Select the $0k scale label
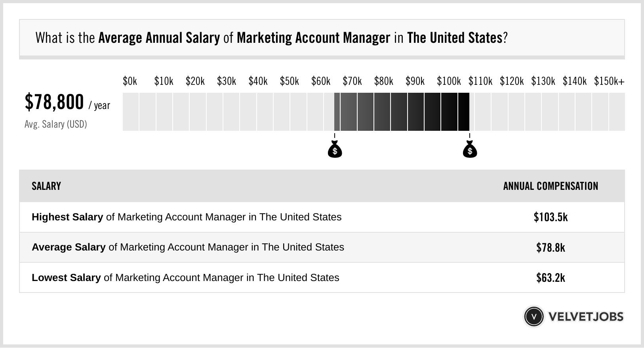 point(130,81)
